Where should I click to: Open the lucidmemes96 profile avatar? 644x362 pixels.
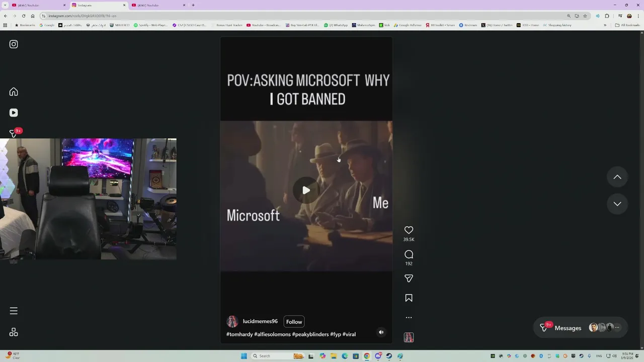232,322
